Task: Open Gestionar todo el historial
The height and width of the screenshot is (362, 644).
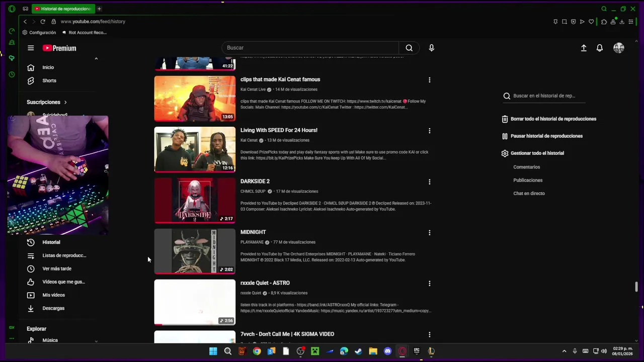Action: [532, 153]
